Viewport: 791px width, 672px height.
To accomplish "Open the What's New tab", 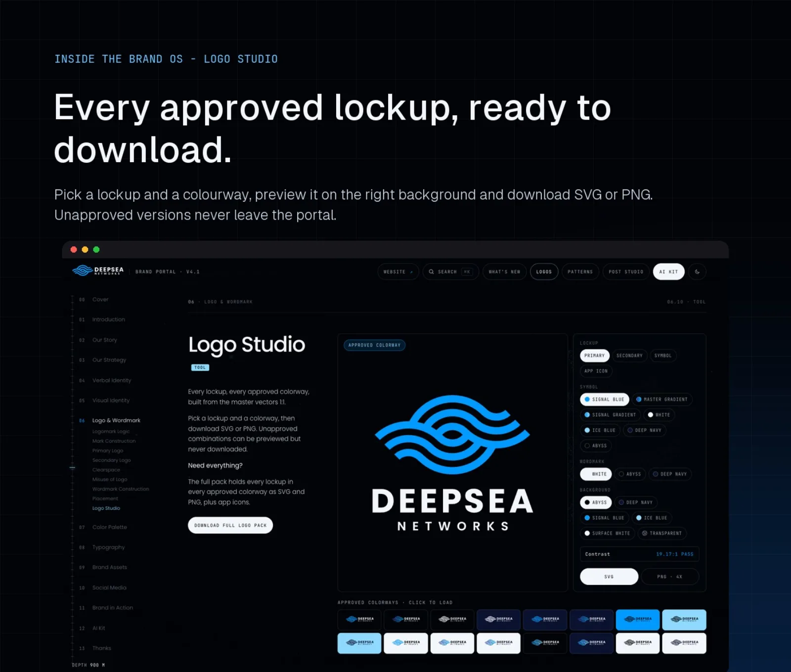I will pyautogui.click(x=504, y=271).
